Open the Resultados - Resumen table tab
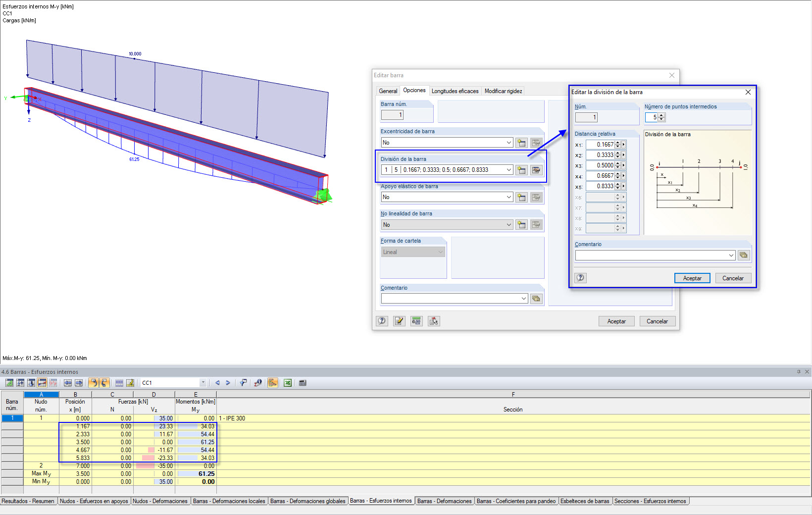Image resolution: width=812 pixels, height=515 pixels. click(28, 501)
